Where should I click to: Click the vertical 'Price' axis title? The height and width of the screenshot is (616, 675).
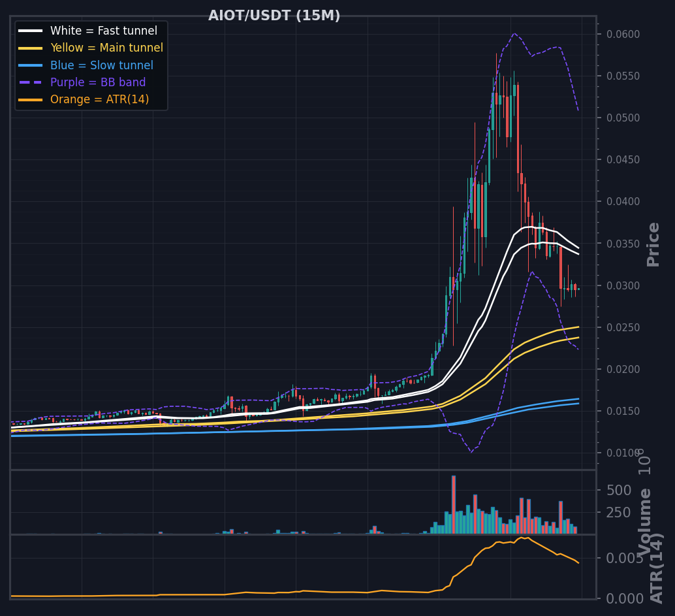[x=653, y=245]
